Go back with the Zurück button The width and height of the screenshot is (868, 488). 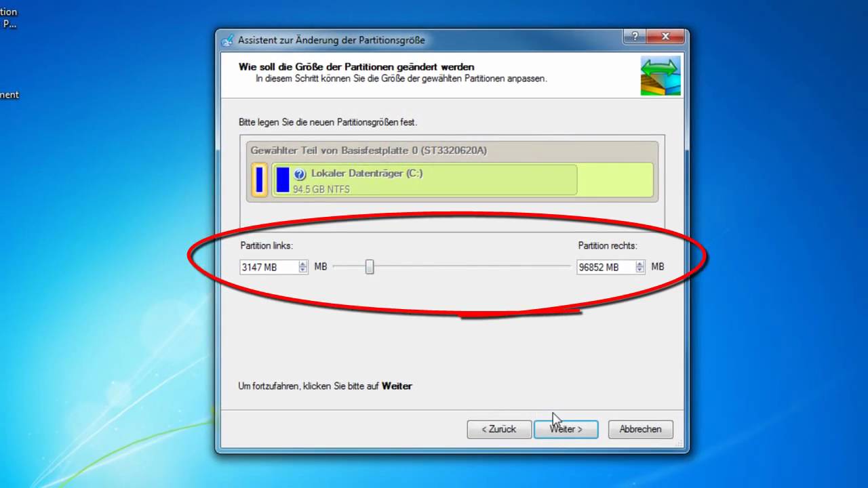498,429
